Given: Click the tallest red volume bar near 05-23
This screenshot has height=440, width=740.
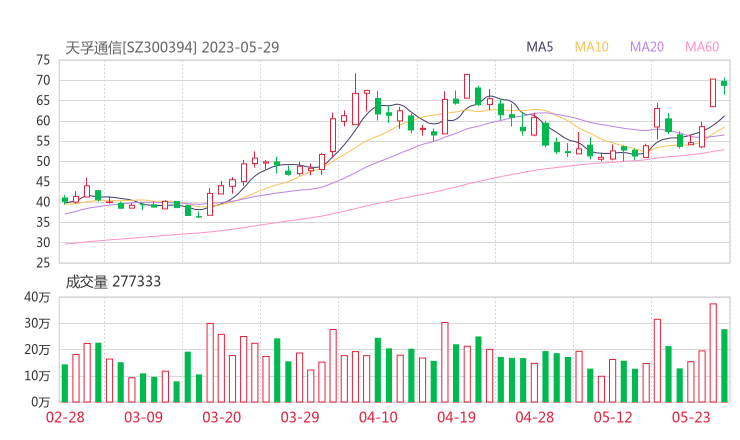Looking at the screenshot, I should pos(713,353).
